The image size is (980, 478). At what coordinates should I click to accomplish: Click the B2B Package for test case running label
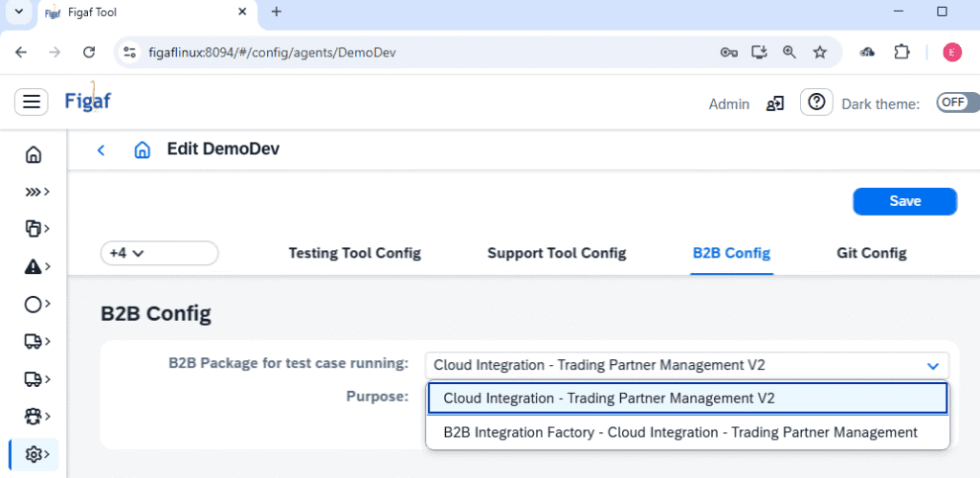[289, 363]
